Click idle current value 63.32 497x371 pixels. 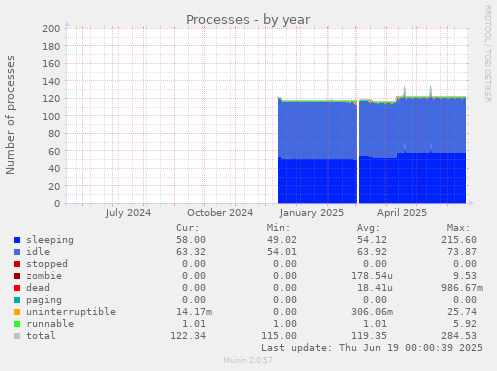[191, 252]
